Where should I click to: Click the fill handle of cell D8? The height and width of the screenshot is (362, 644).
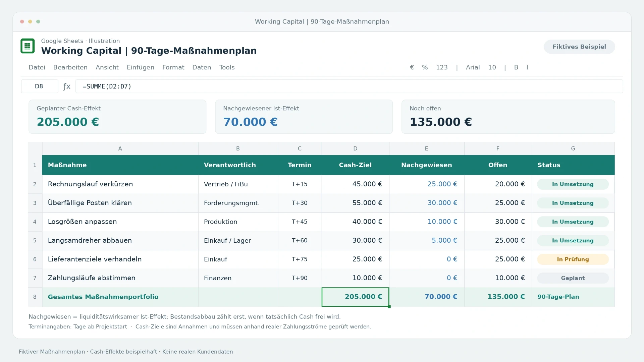click(x=389, y=306)
